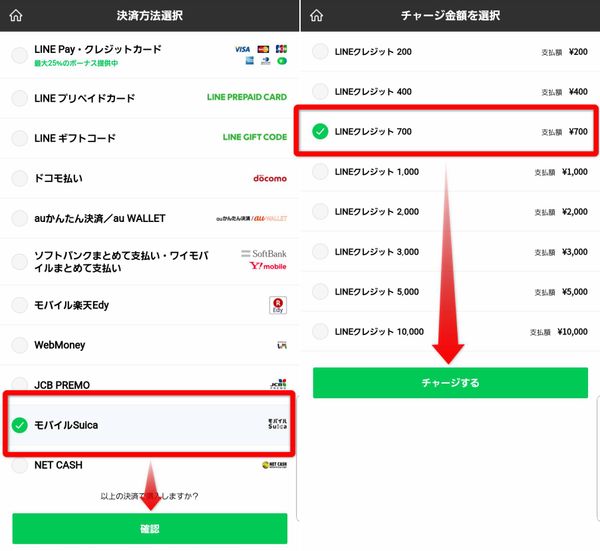
Task: Click the NET CASH label text
Action: click(x=58, y=465)
